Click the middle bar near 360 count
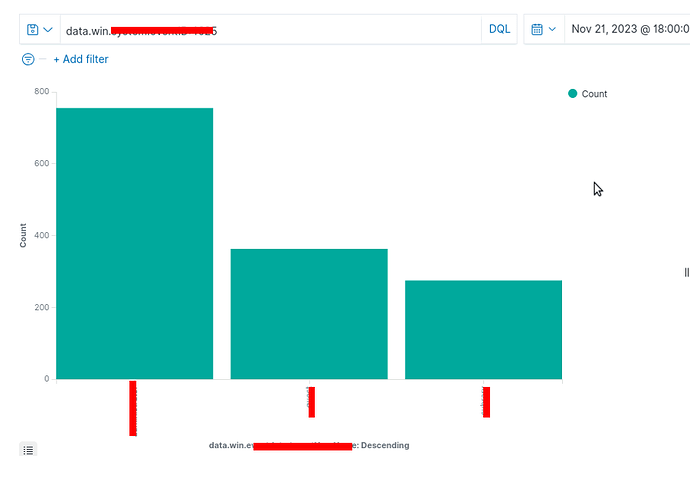Viewport: 690px width, 487px height. tap(309, 314)
